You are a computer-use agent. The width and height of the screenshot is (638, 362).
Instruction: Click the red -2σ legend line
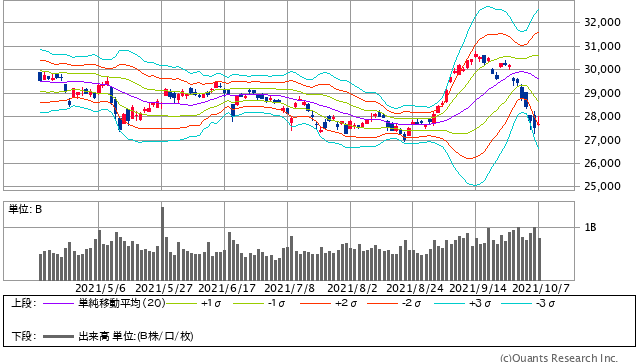point(382,303)
